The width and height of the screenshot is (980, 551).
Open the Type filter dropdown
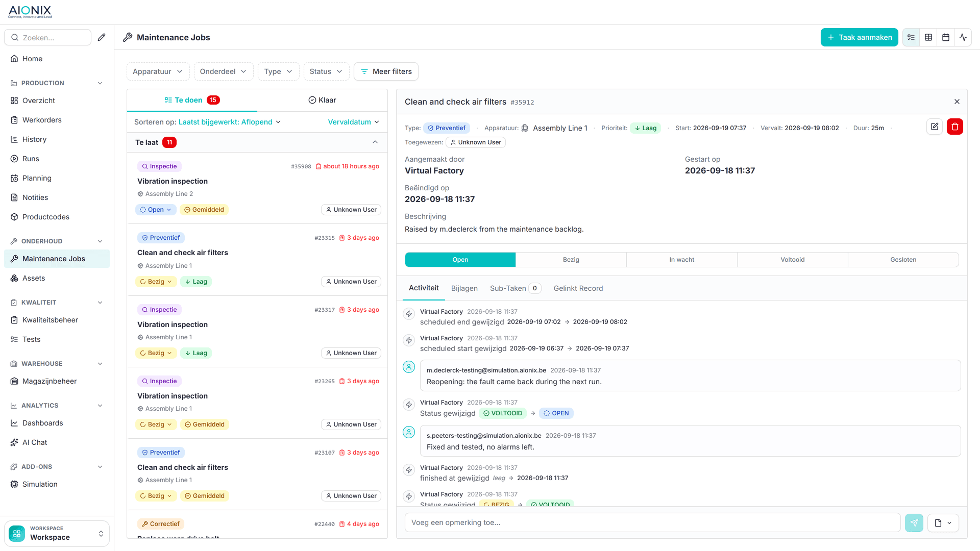pyautogui.click(x=278, y=71)
